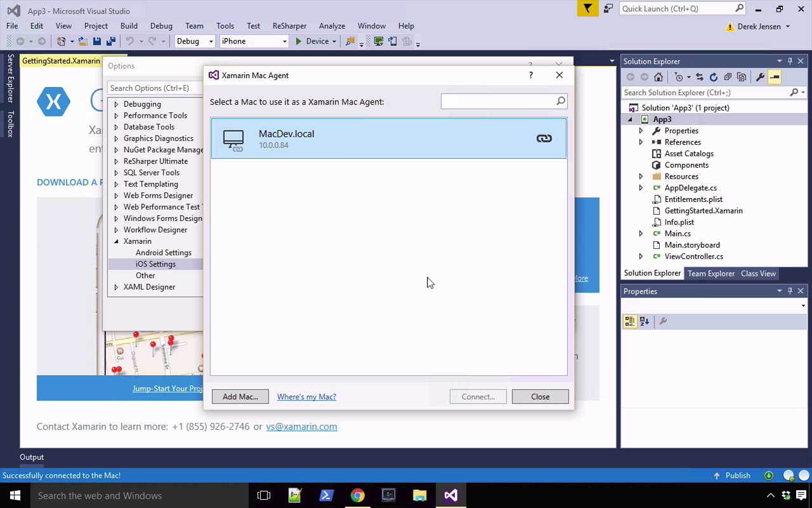Expand the ViewController.cs node in Solution Explorer
Viewport: 812px width, 508px height.
pyautogui.click(x=641, y=257)
